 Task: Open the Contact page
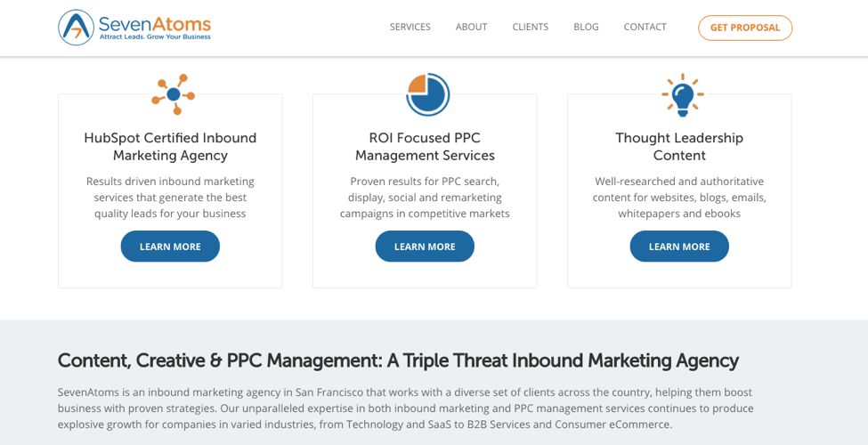[645, 27]
